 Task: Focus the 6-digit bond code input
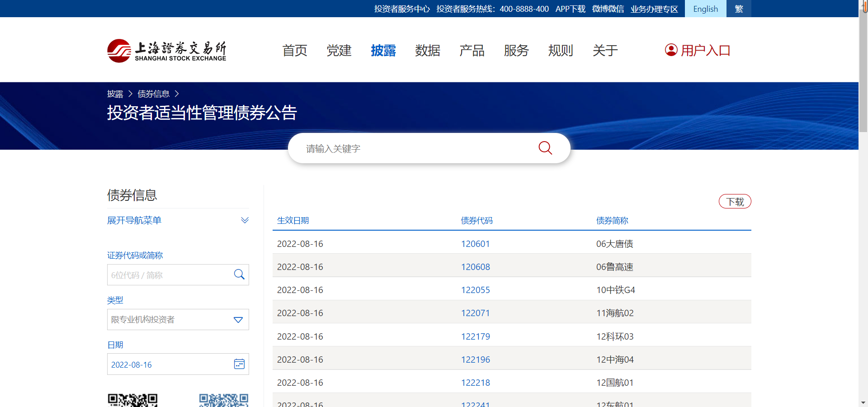click(170, 275)
